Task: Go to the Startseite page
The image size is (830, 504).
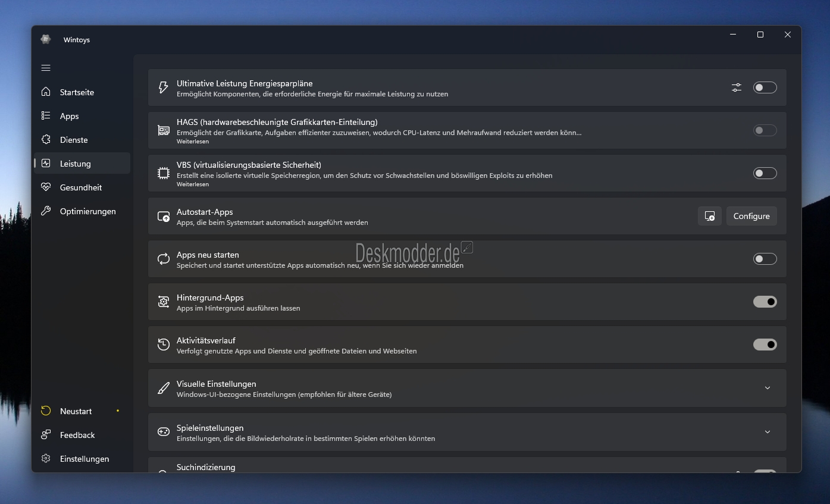Action: [77, 92]
